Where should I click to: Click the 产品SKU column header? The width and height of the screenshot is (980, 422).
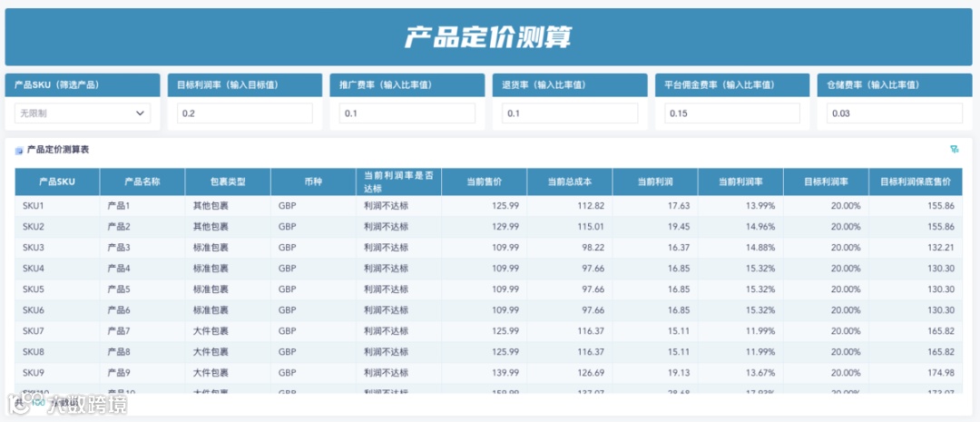57,182
